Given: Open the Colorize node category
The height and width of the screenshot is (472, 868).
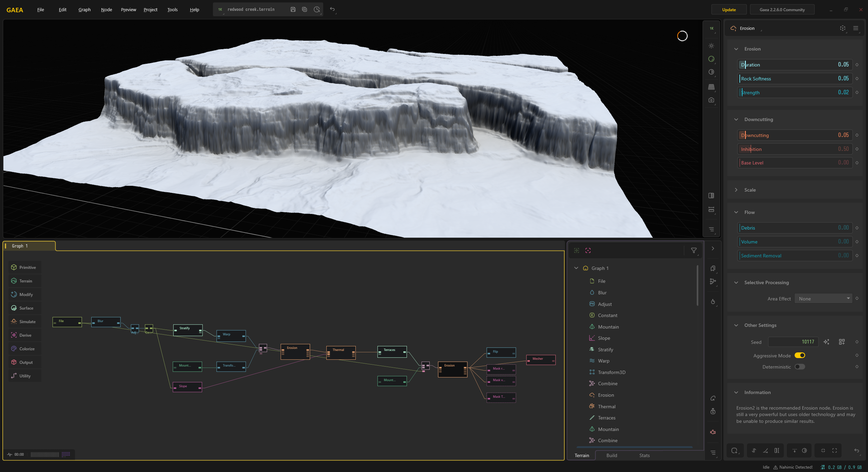Looking at the screenshot, I should tap(25, 349).
